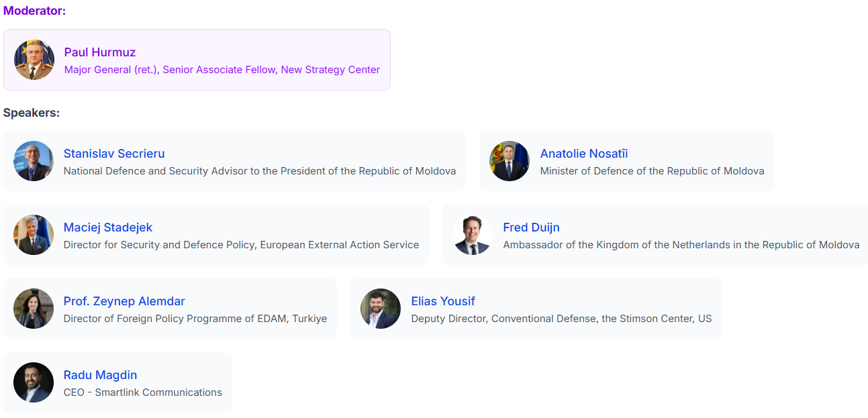Viewport: 868px width, 418px height.
Task: Click Paul Hurmuz's profile photo
Action: pos(34,60)
